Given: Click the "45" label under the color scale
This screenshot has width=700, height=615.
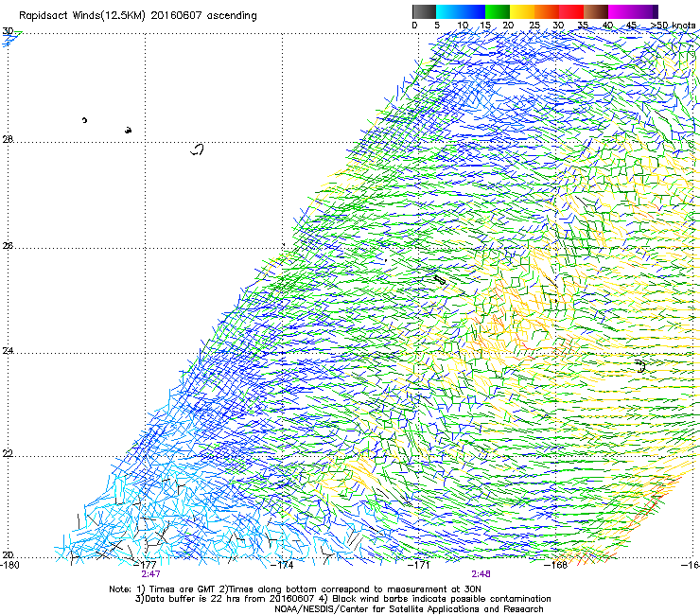Looking at the screenshot, I should [x=631, y=26].
